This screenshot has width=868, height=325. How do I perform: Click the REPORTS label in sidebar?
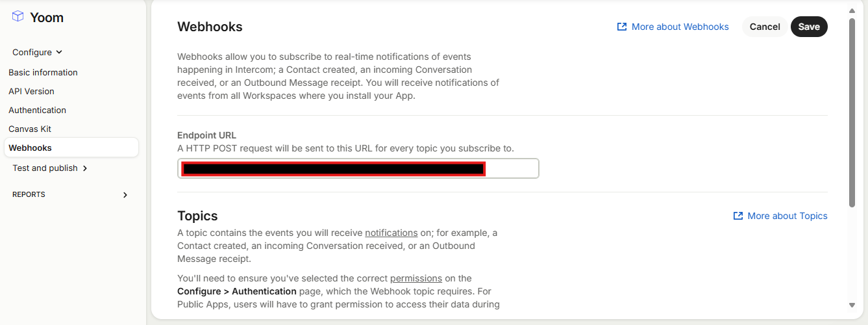point(29,194)
